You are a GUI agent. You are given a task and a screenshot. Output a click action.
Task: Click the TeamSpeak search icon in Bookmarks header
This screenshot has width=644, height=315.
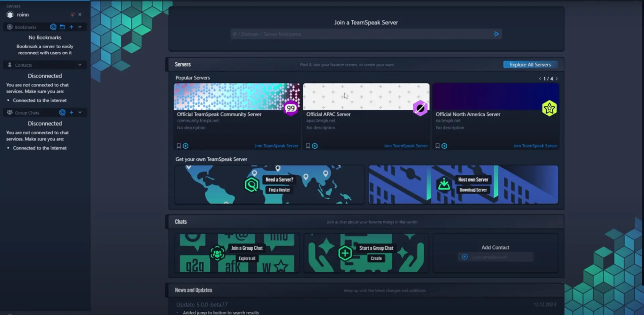53,27
